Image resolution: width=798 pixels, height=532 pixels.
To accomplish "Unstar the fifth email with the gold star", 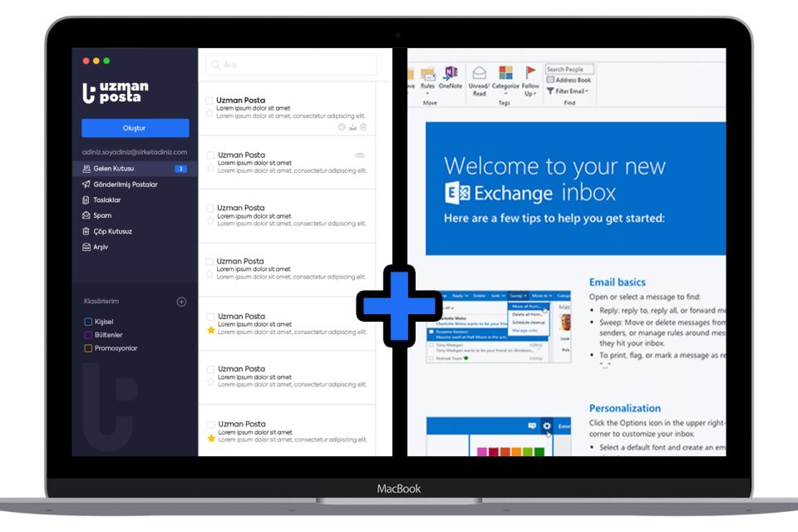I will pyautogui.click(x=210, y=330).
